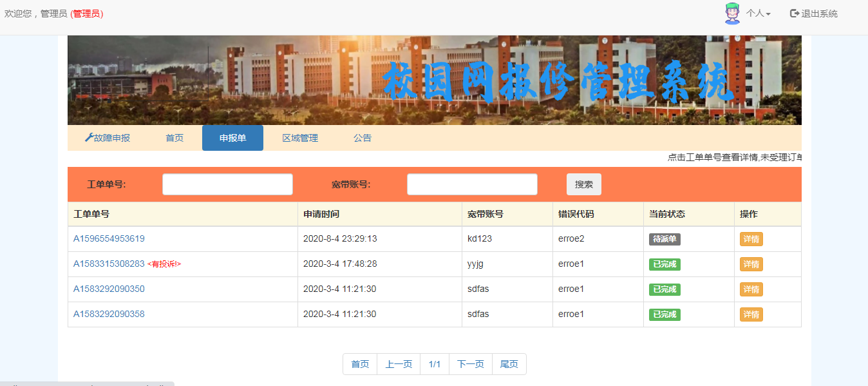Click 尾页 pagination button

coord(509,364)
